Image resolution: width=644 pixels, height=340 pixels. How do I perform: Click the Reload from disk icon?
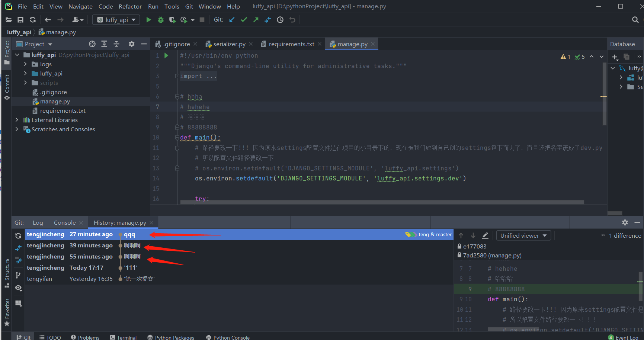33,20
